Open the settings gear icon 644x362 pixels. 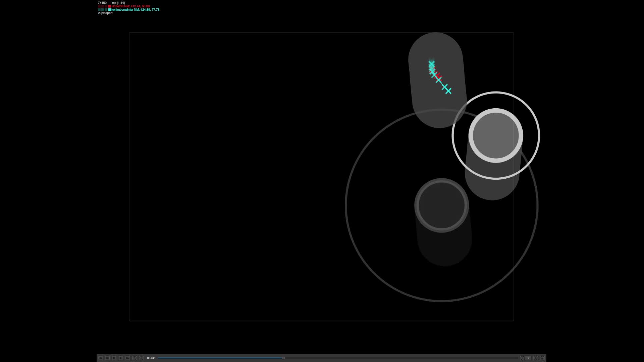coord(535,358)
